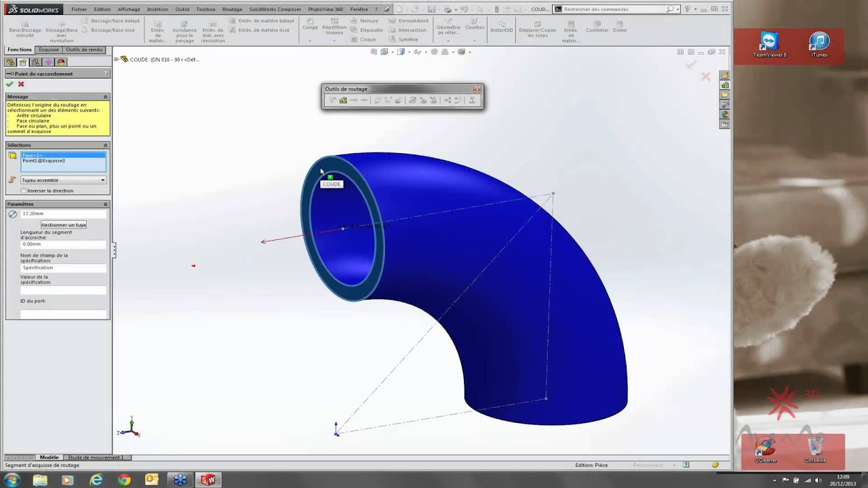Screen dimensions: 868x488
Task: Open the DimXpert manager tab icon
Action: 49,62
